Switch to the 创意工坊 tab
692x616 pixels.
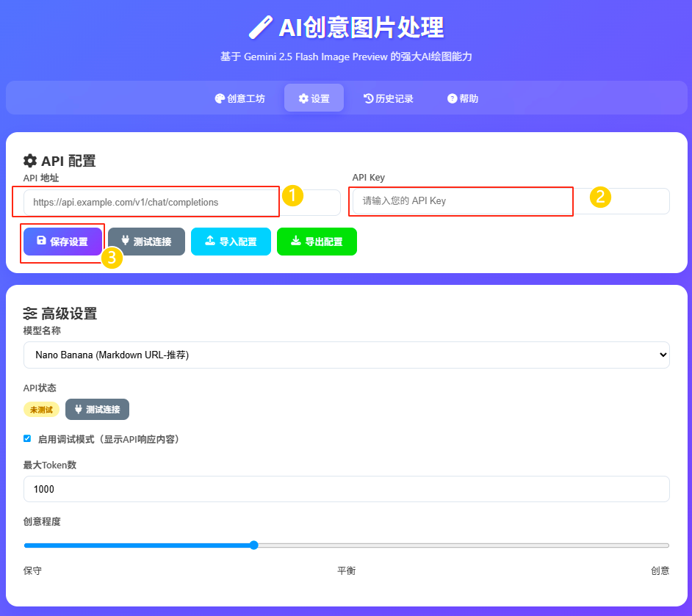(239, 97)
